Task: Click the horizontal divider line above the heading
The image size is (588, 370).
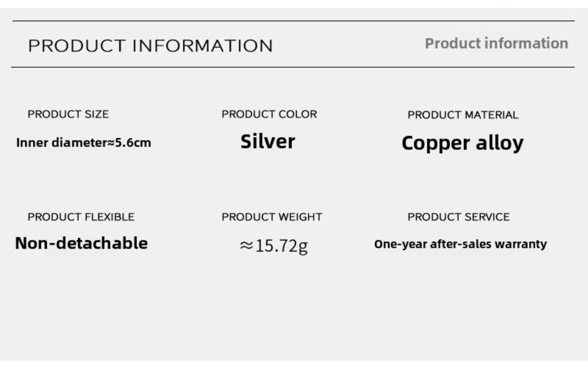Action: point(294,21)
